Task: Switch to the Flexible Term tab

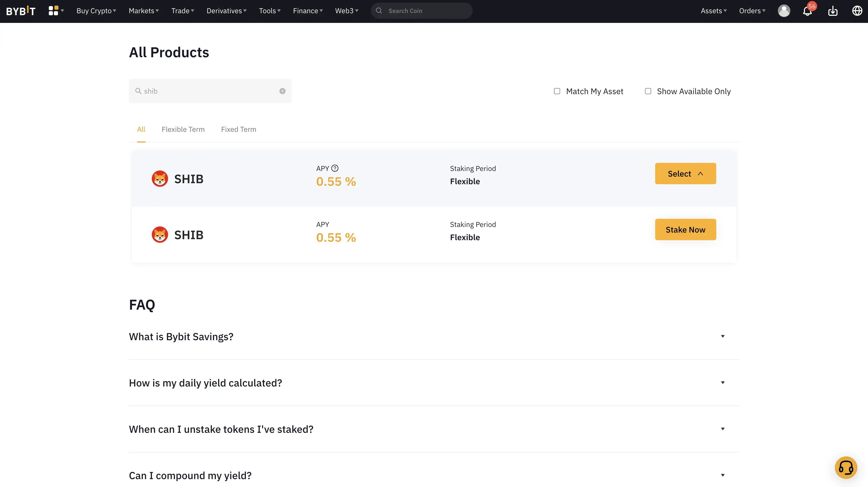Action: coord(183,130)
